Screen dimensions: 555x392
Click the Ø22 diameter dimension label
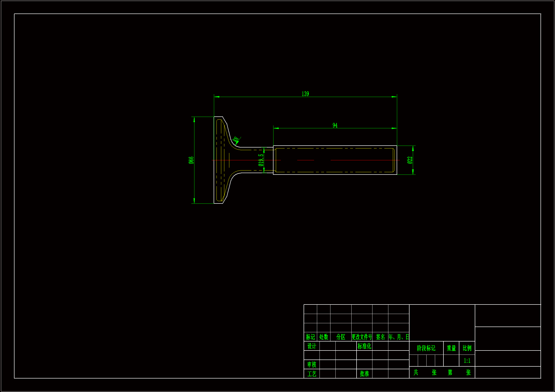tap(410, 160)
